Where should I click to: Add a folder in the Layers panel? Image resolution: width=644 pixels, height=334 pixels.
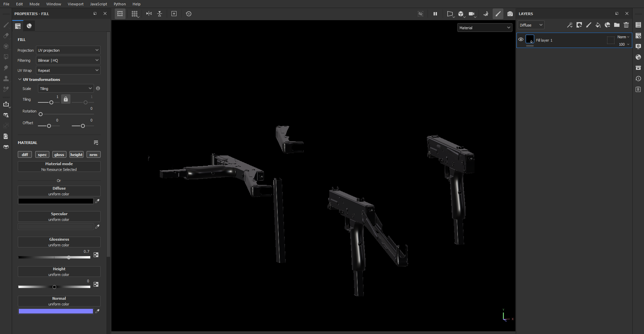click(617, 25)
